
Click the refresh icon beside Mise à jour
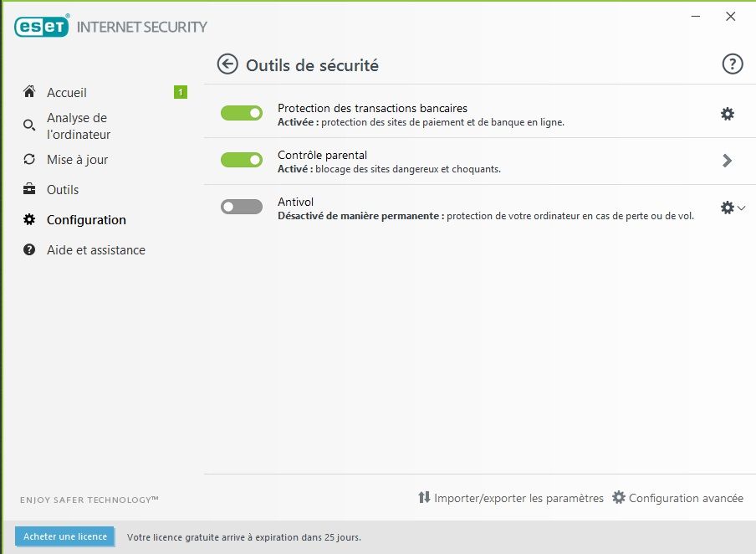coord(29,159)
